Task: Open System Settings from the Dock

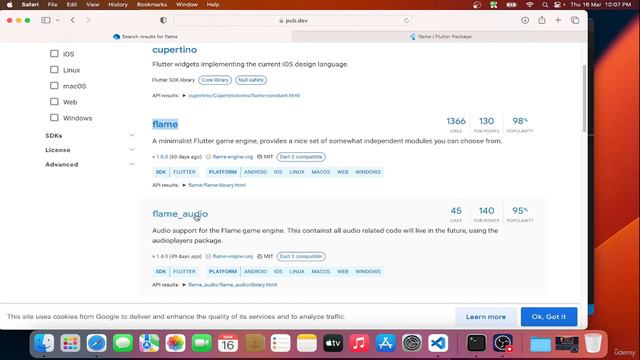Action: click(x=412, y=343)
